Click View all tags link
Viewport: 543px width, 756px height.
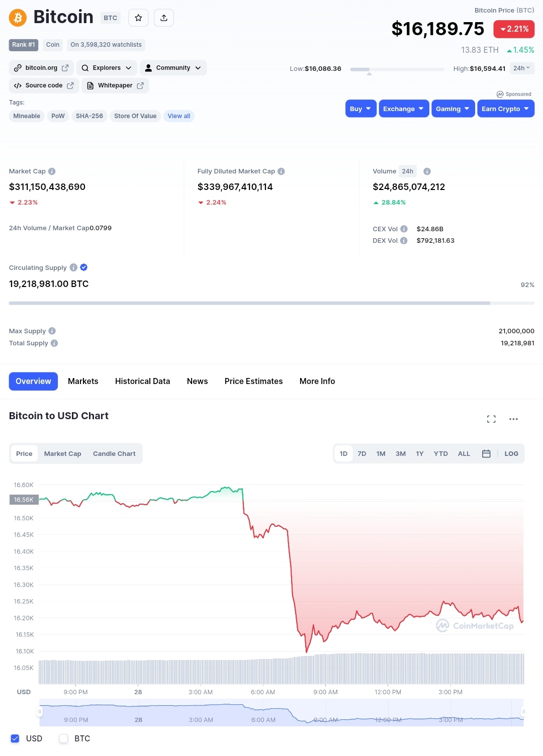pos(179,116)
